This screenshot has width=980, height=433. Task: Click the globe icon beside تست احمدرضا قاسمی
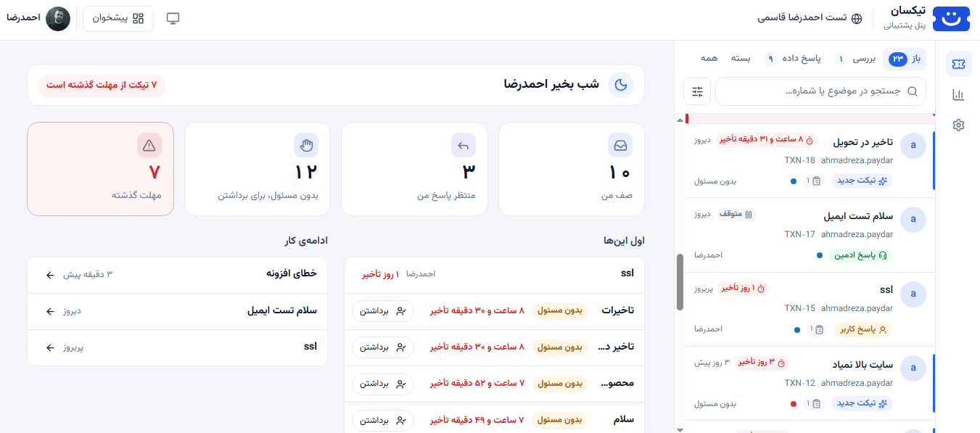click(857, 18)
